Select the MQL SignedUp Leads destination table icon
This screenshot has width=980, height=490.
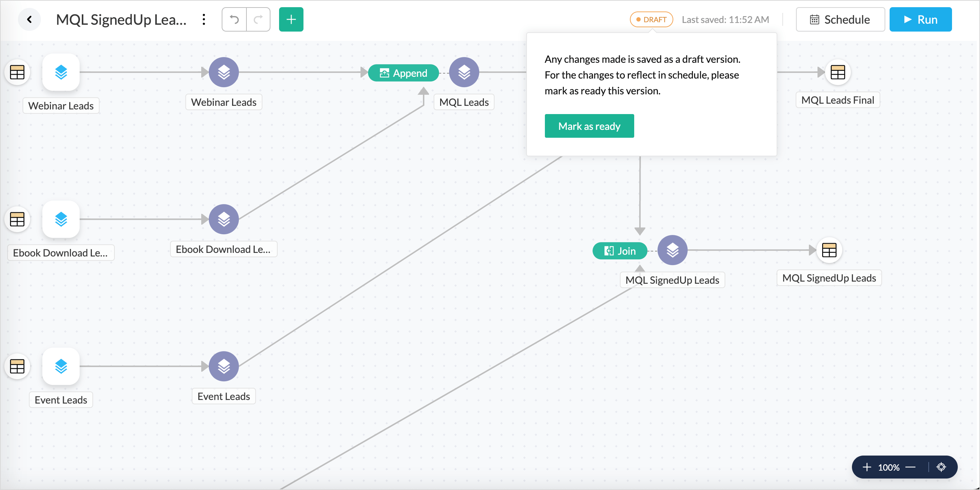click(829, 250)
